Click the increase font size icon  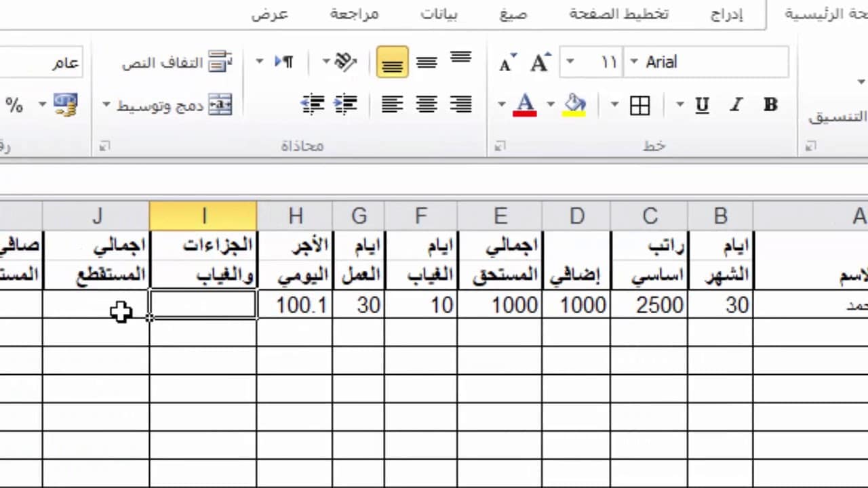(539, 62)
